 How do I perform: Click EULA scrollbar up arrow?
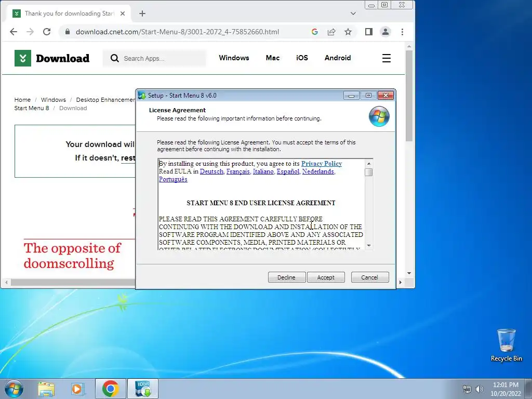(x=369, y=164)
